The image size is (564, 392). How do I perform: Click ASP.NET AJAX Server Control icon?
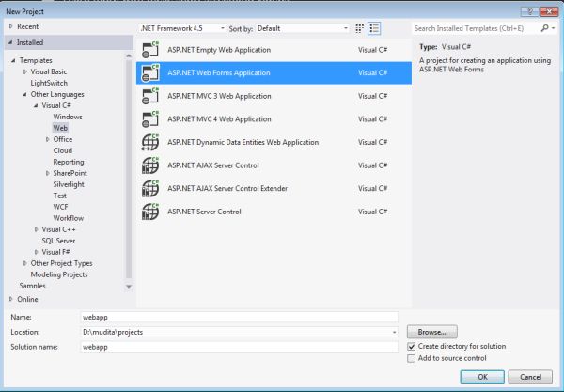[x=150, y=165]
